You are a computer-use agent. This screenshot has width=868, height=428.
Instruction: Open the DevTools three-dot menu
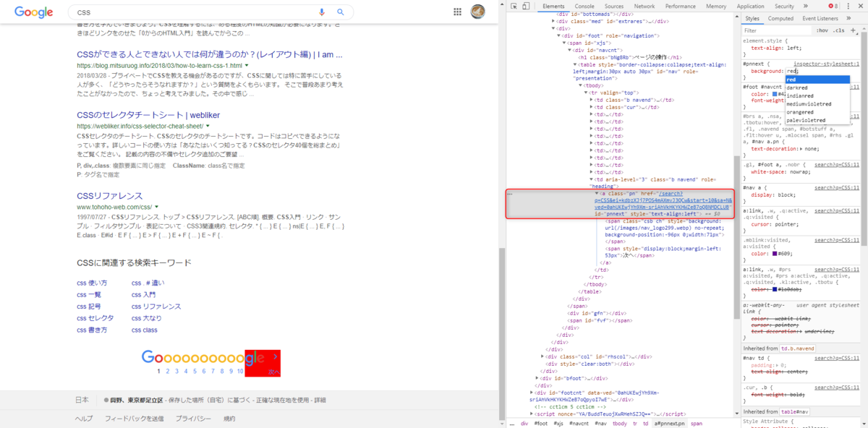pyautogui.click(x=848, y=6)
